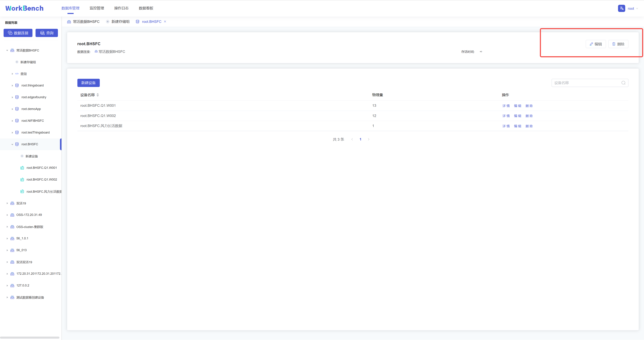
Task: Click 编辑 for root.BHSFC.Q1.W002
Action: tap(517, 116)
